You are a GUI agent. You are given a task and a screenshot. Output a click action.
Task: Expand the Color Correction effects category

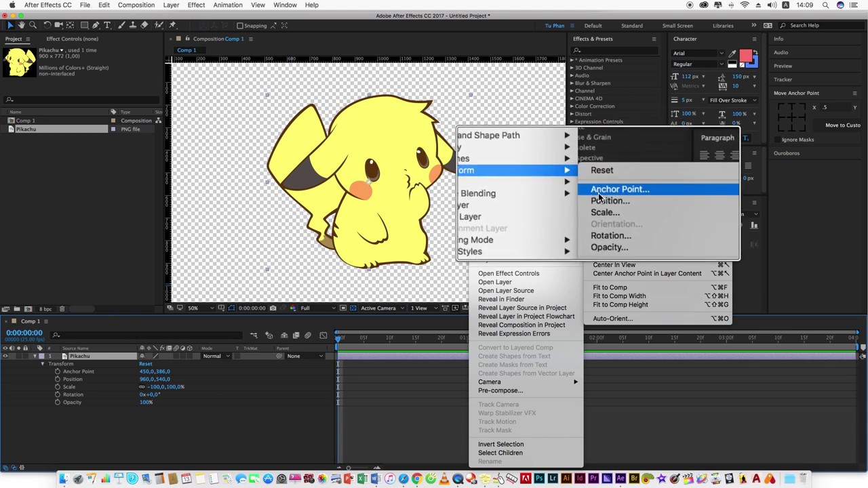[x=572, y=106]
